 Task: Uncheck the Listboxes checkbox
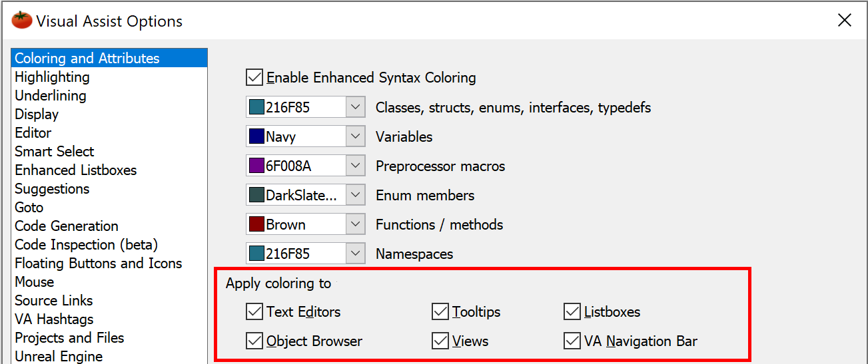(572, 311)
